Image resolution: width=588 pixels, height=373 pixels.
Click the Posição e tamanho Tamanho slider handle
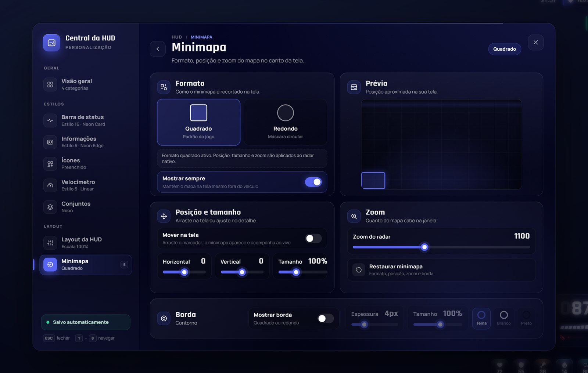(x=296, y=272)
